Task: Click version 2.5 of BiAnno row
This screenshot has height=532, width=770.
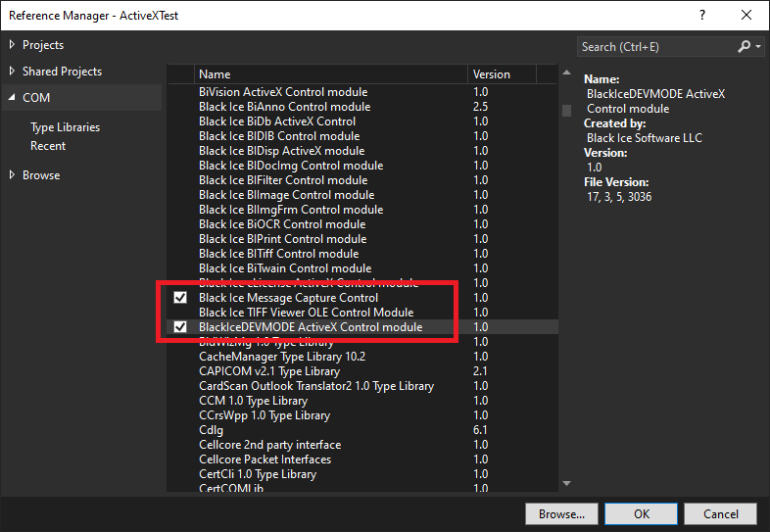Action: pos(480,107)
